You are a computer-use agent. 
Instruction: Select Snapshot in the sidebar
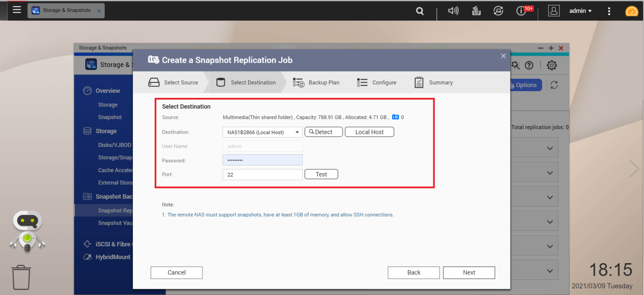click(110, 117)
